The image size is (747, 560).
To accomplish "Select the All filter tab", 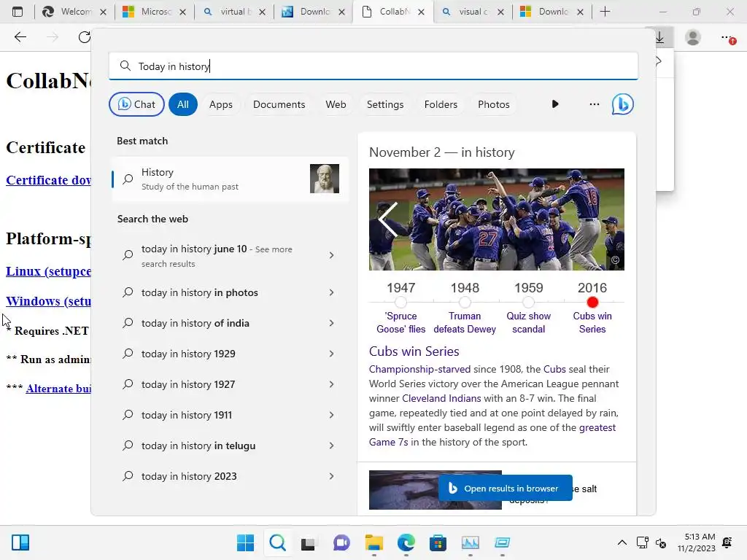I will point(183,104).
